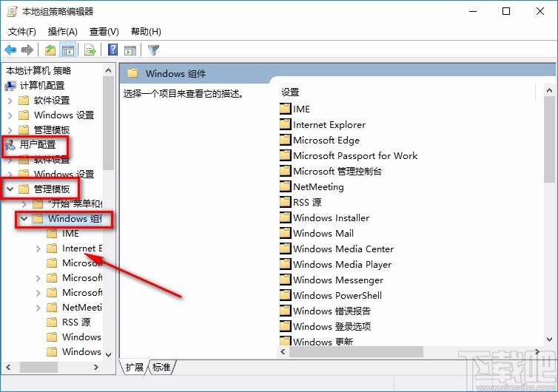Image resolution: width=558 pixels, height=392 pixels.
Task: Click the tree pane vertical scrollbar thumb
Action: 109,123
